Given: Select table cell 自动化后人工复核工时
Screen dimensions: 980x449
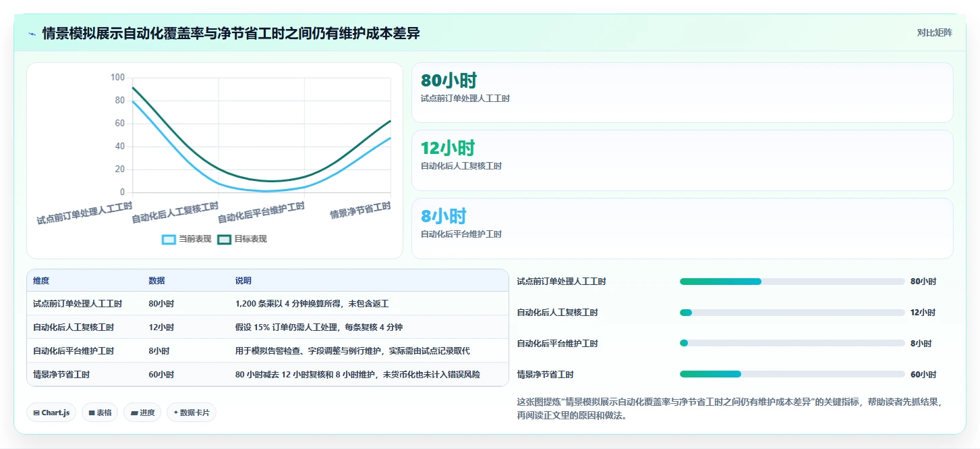Looking at the screenshot, I should coord(74,327).
